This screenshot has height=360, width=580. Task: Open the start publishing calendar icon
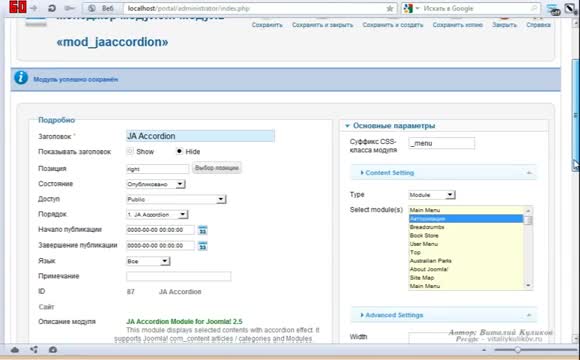[202, 230]
